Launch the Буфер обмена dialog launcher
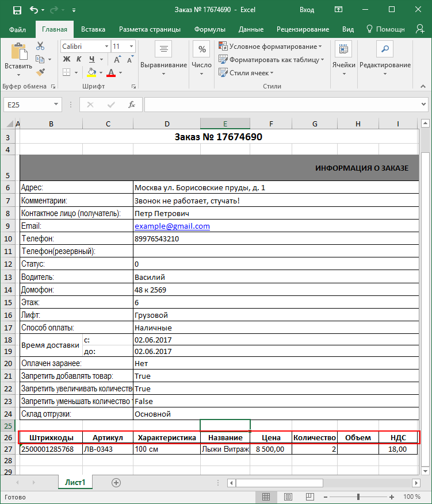 point(53,86)
